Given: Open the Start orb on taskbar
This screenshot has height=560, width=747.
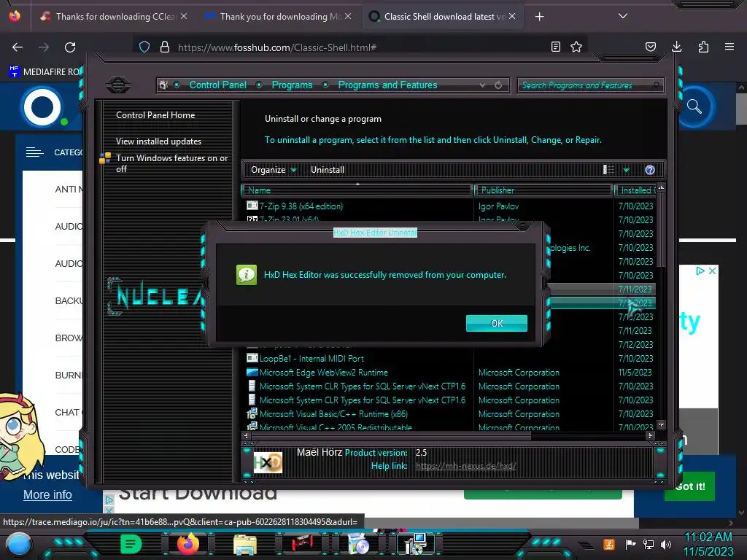Looking at the screenshot, I should click(x=19, y=544).
